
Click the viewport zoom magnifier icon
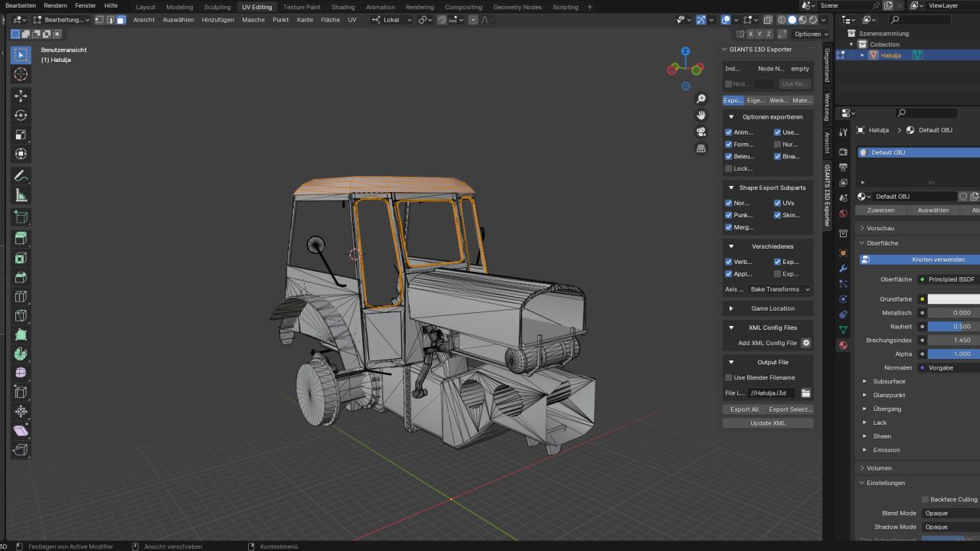pos(701,99)
